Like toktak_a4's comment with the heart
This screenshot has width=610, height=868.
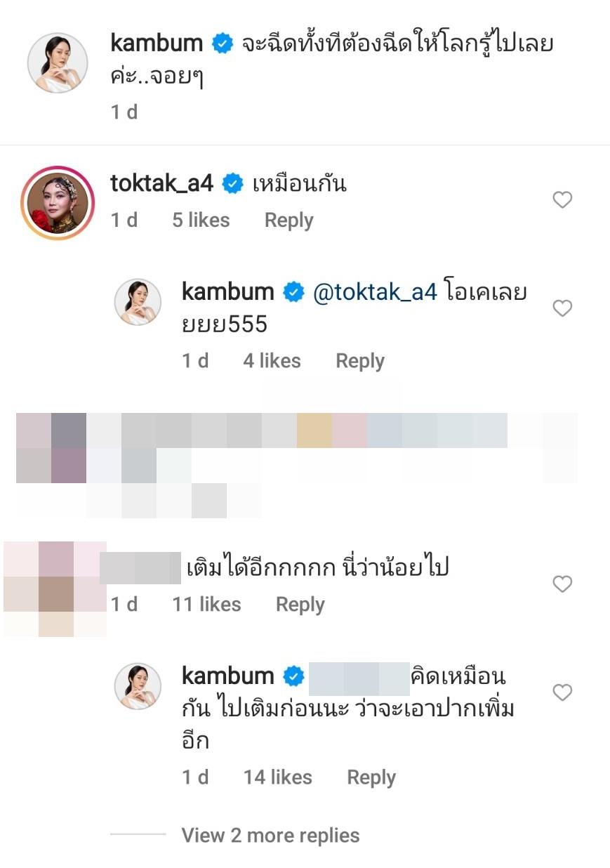coord(562,201)
